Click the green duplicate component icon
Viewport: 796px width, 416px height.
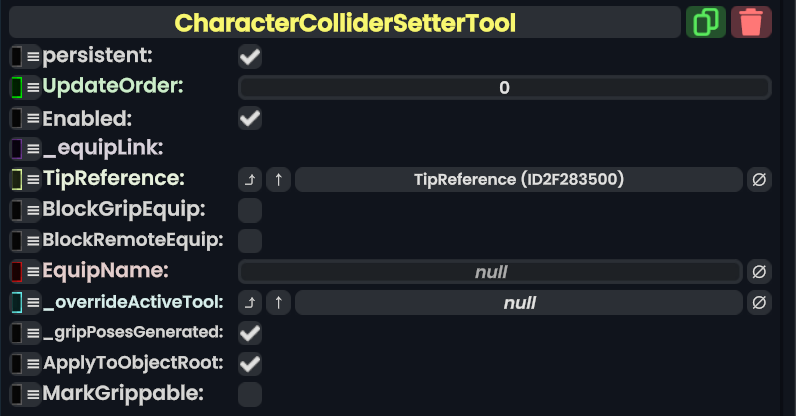(x=706, y=22)
